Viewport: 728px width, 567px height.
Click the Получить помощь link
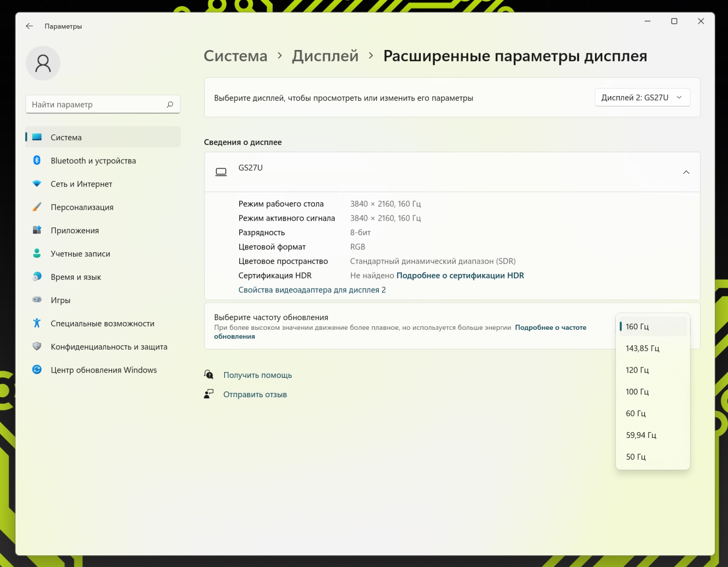pyautogui.click(x=257, y=375)
